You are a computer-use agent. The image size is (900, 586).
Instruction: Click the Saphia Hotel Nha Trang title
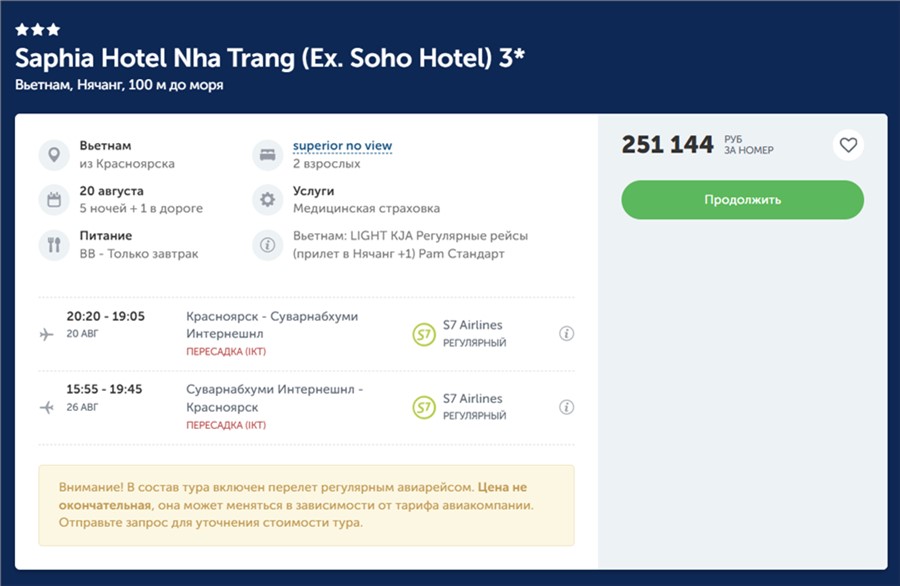270,58
